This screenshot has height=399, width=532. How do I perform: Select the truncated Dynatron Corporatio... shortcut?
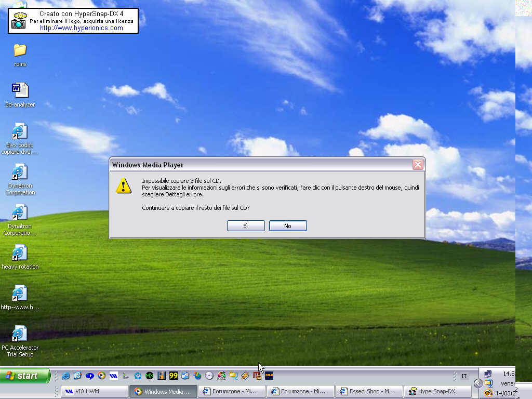tap(20, 220)
